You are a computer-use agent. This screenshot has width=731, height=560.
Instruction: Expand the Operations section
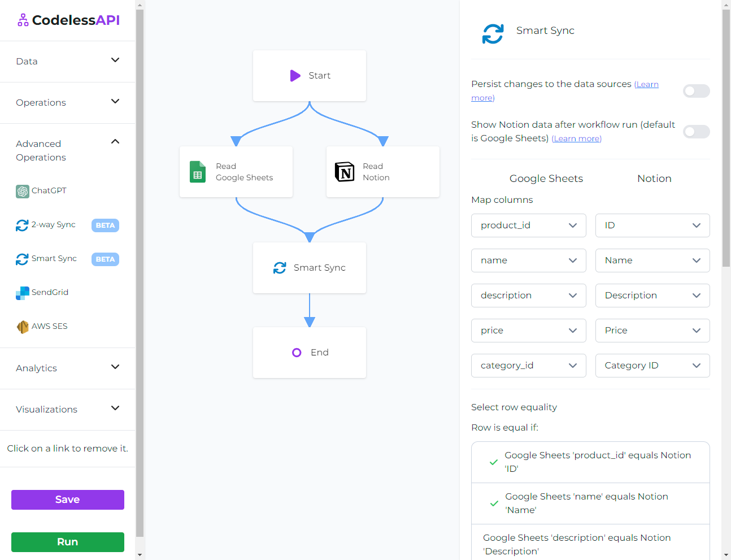[x=67, y=102]
